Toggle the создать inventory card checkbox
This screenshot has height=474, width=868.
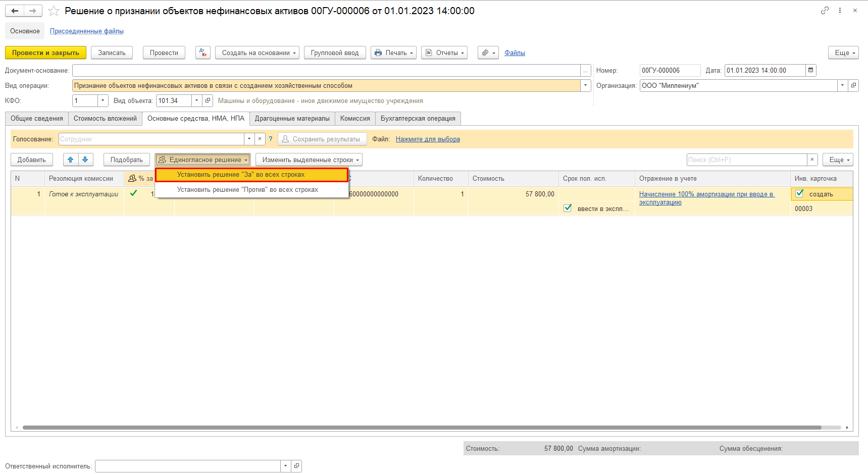(799, 193)
